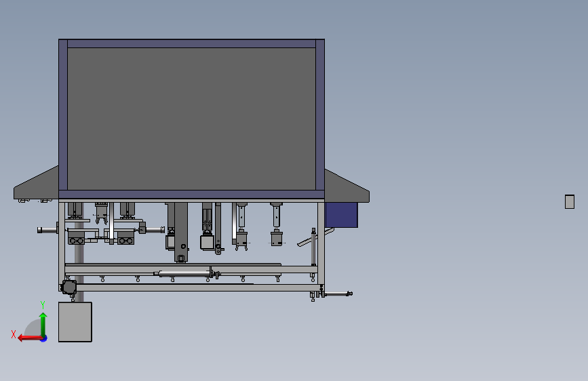
Task: Select the shaft protruding from frame's left side
Action: (47, 230)
